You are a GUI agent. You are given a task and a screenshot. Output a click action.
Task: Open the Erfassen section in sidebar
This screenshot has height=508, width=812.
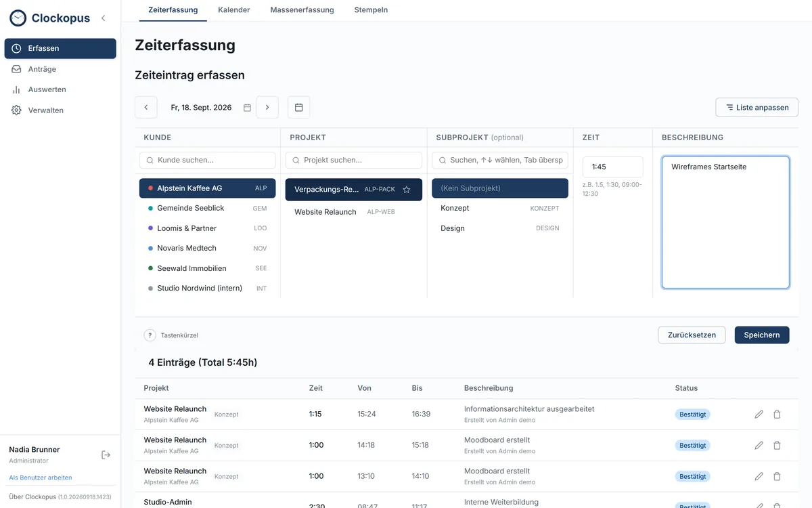tap(60, 49)
